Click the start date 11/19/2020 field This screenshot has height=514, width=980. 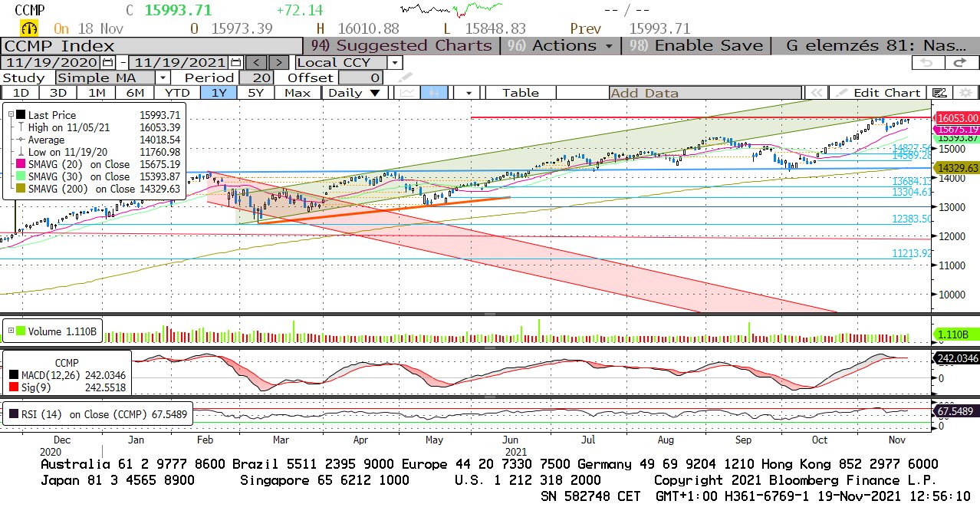pos(51,62)
